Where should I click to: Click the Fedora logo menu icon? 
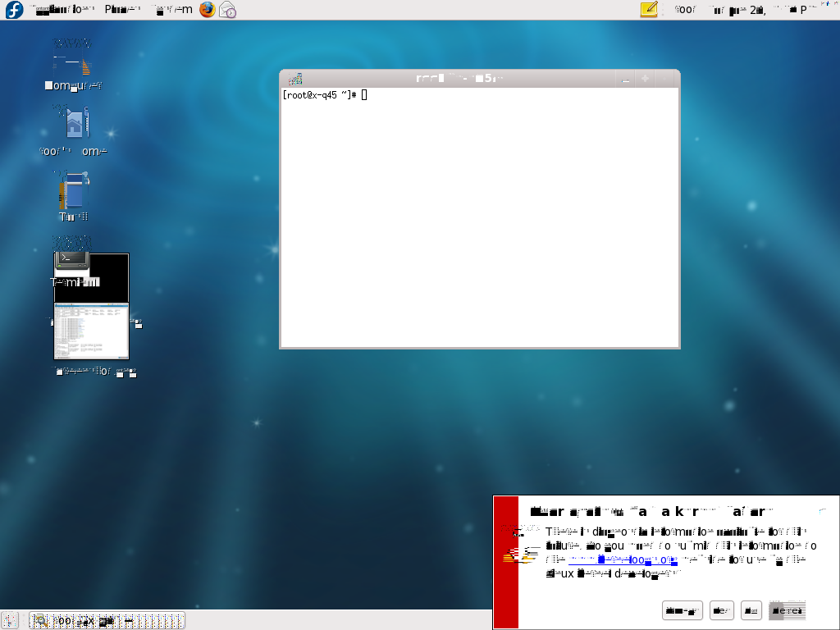(x=14, y=10)
